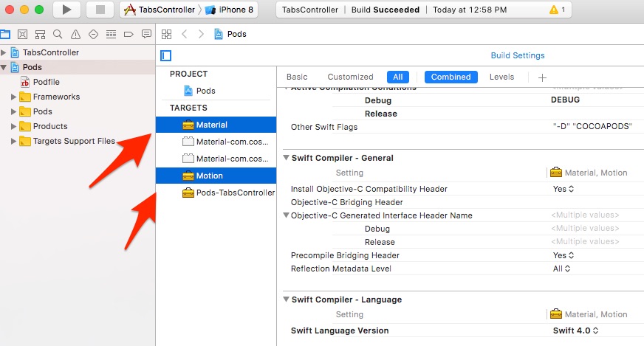Click the Pods jump bar item

[x=230, y=34]
